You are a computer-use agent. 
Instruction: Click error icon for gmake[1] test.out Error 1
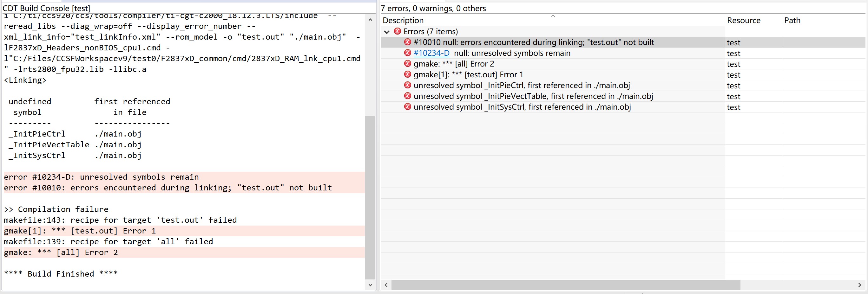tap(407, 74)
